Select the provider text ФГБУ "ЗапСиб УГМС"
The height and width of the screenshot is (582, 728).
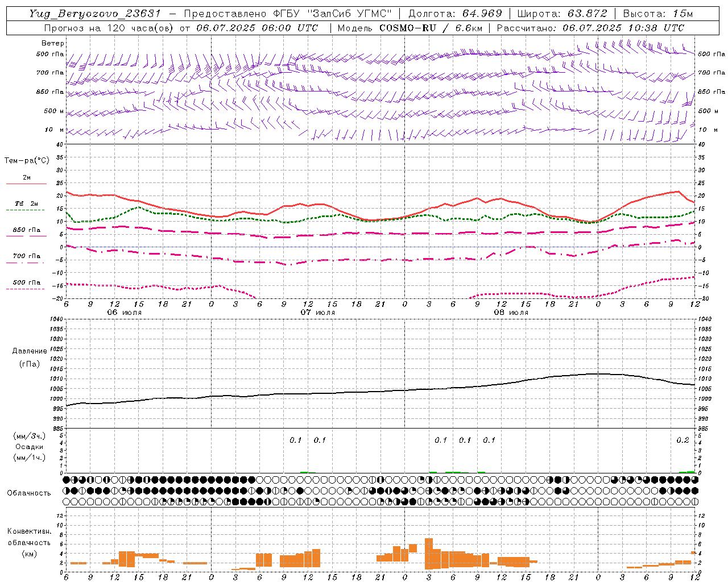click(332, 14)
